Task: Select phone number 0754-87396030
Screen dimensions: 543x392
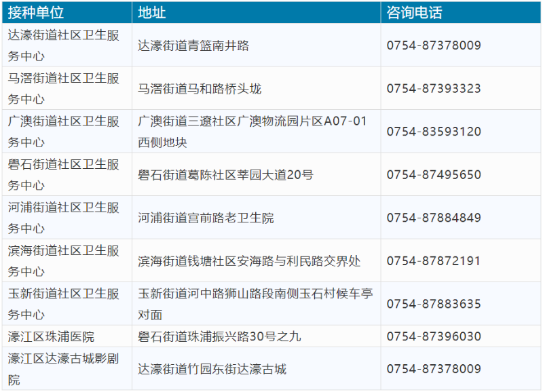Action: 434,336
